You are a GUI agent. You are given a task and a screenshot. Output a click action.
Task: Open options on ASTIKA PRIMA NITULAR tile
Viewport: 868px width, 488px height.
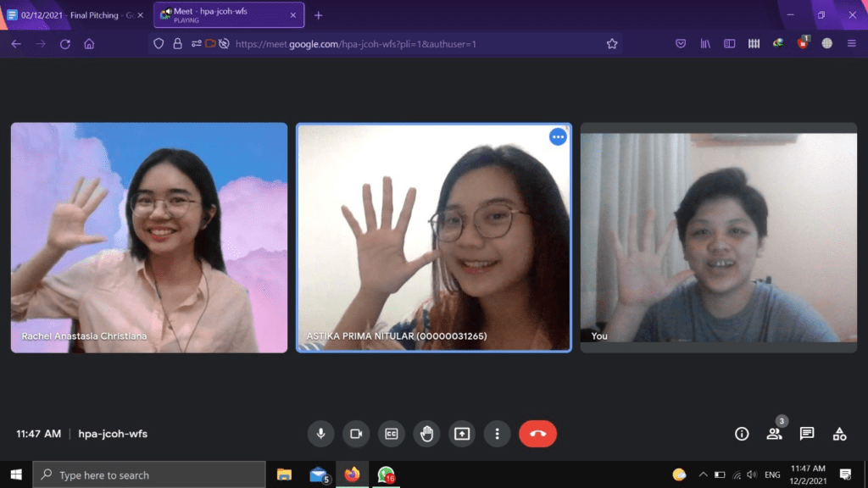[558, 137]
